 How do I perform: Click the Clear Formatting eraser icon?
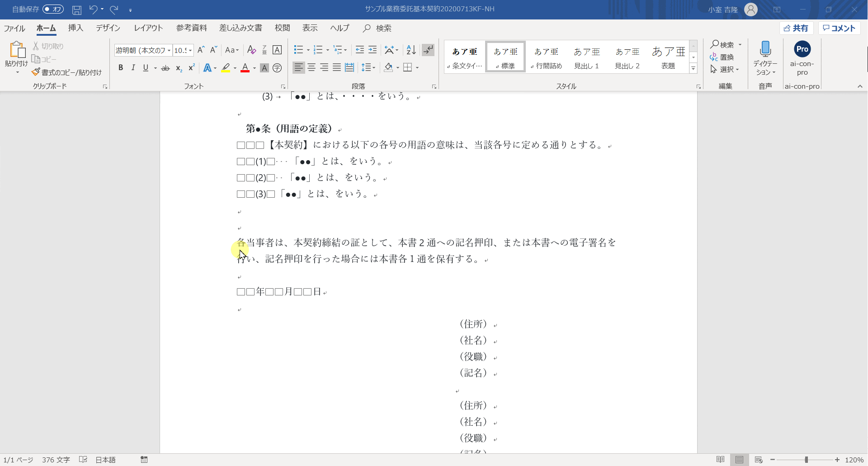tap(252, 50)
